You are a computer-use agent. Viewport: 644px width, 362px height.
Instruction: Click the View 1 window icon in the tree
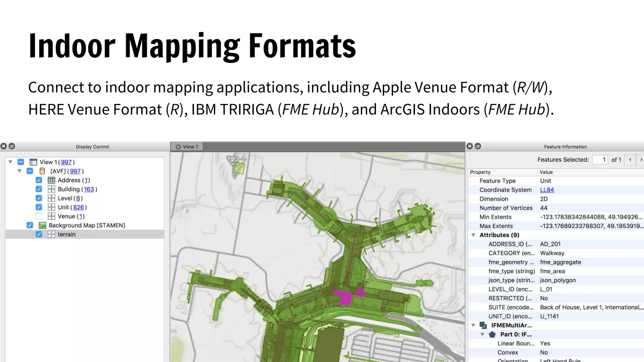(33, 162)
